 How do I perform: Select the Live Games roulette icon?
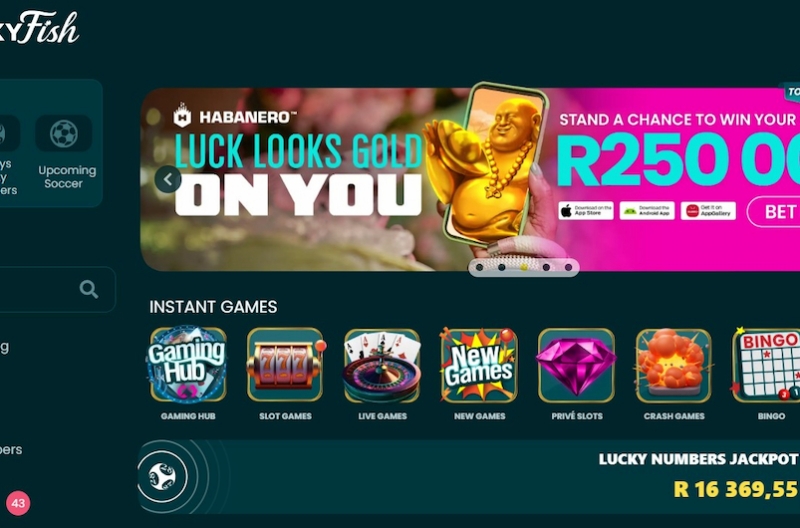tap(382, 365)
